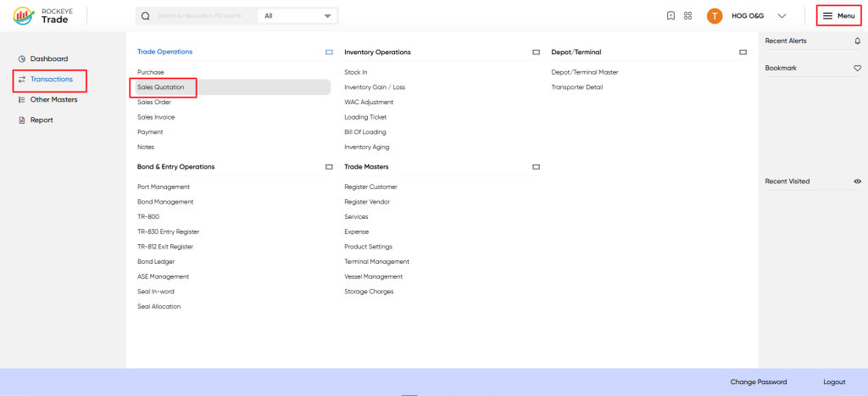Open WAC Adjustment

pyautogui.click(x=369, y=103)
